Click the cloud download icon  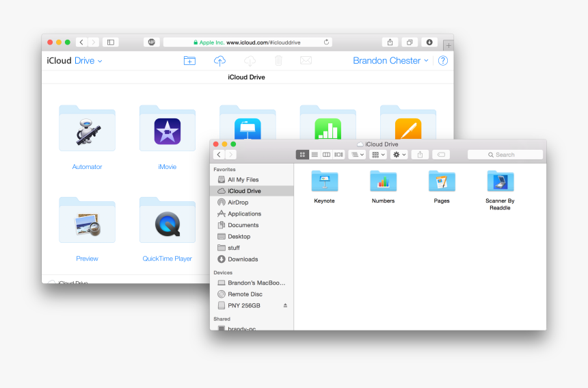click(250, 60)
